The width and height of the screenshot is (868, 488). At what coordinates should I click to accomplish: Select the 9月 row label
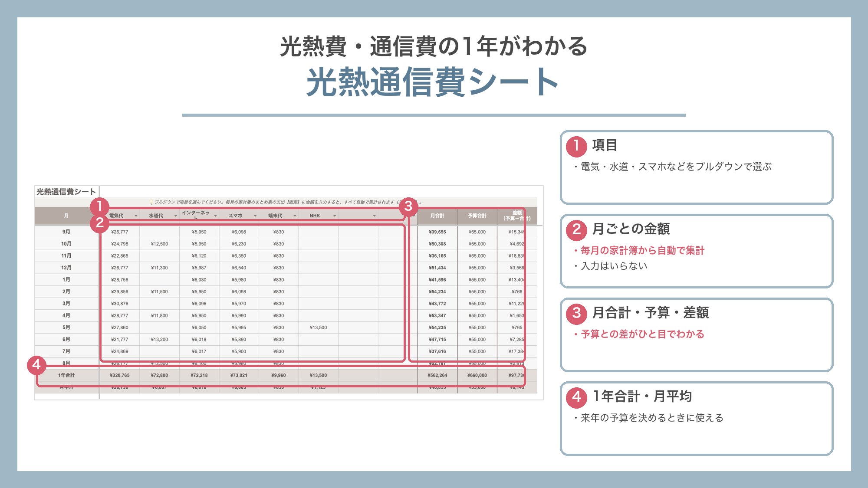[x=66, y=232]
